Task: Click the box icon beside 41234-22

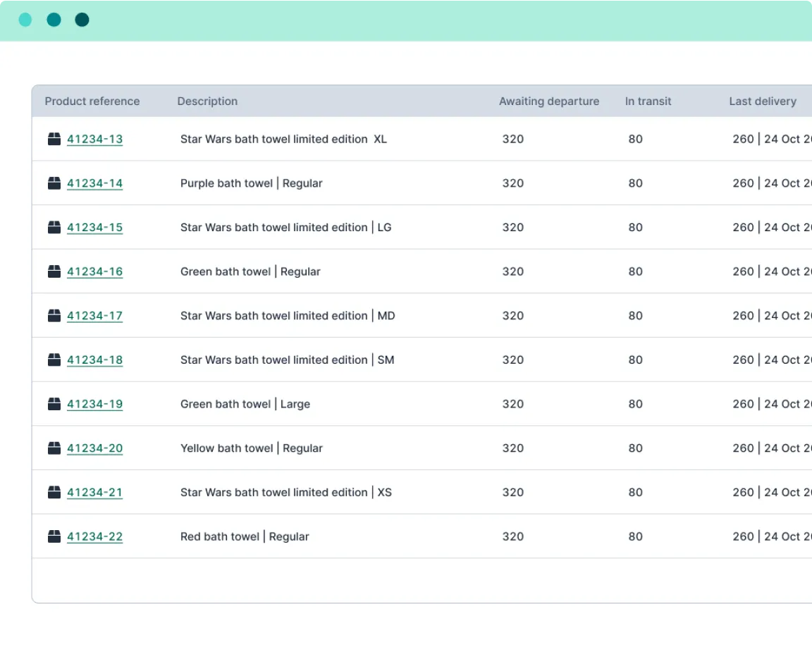Action: [x=54, y=536]
